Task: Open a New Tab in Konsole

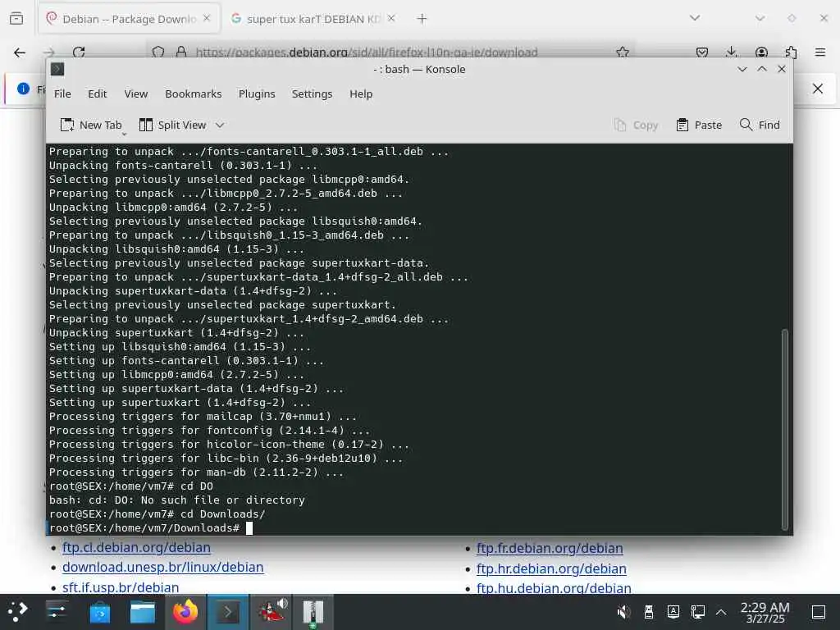Action: click(91, 125)
